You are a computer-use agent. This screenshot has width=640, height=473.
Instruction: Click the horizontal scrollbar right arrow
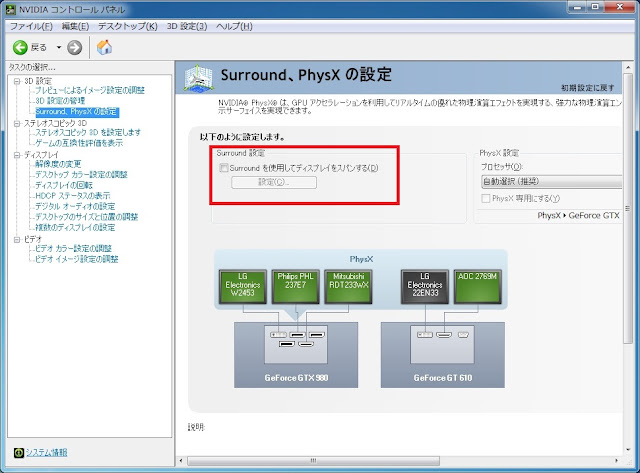617,461
